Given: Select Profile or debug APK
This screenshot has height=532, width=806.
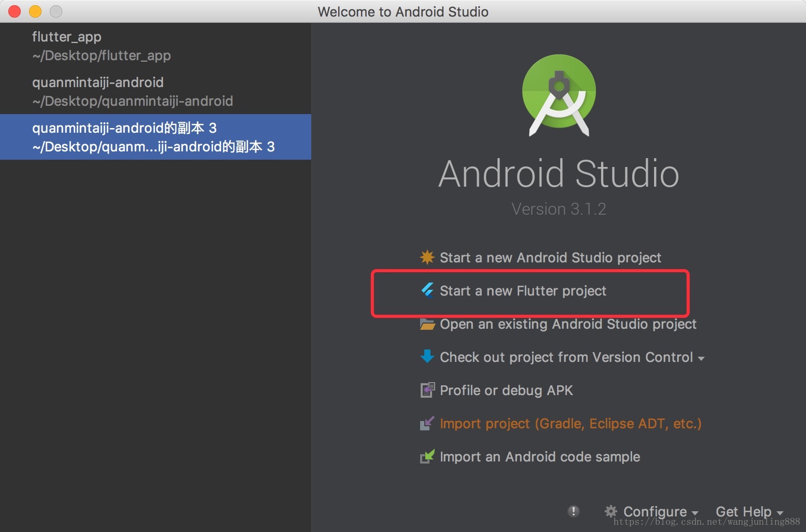Looking at the screenshot, I should pos(506,390).
